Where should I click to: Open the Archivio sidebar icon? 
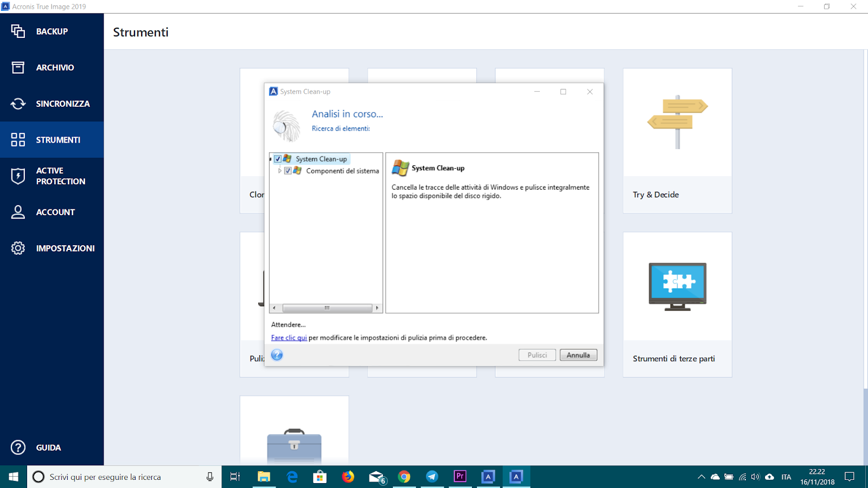click(18, 67)
